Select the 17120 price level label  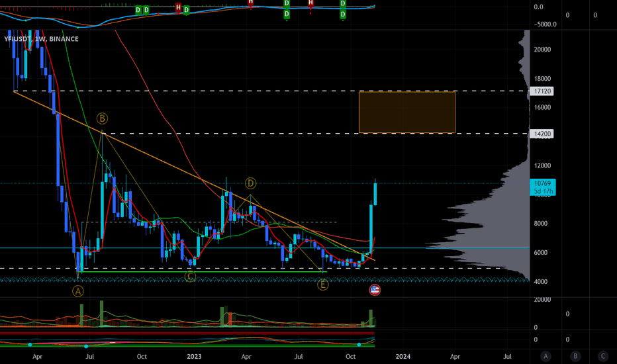pyautogui.click(x=542, y=91)
